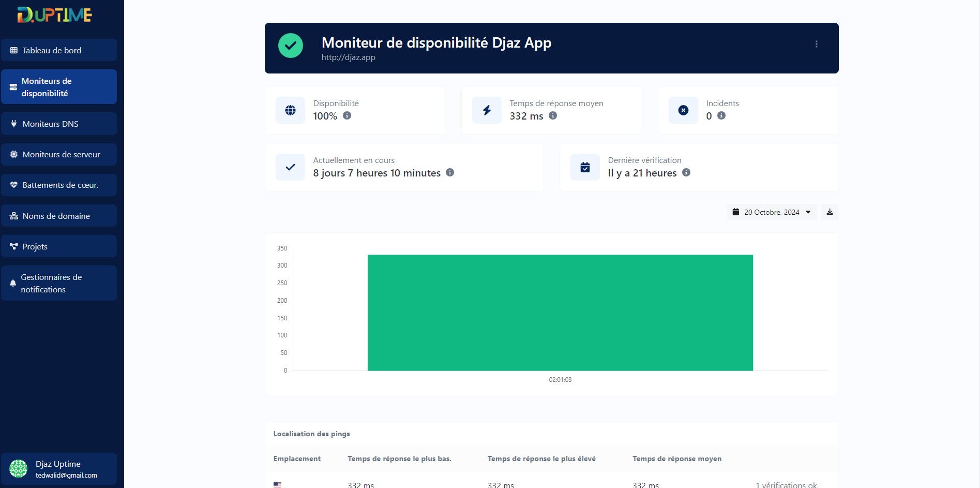Screen dimensions: 980x488
Task: Click the Emplacement column header
Action: [x=297, y=459]
